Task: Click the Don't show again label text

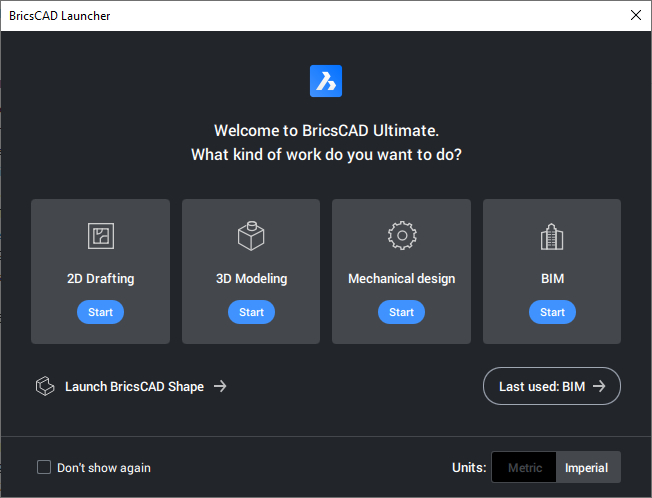Action: click(x=104, y=468)
